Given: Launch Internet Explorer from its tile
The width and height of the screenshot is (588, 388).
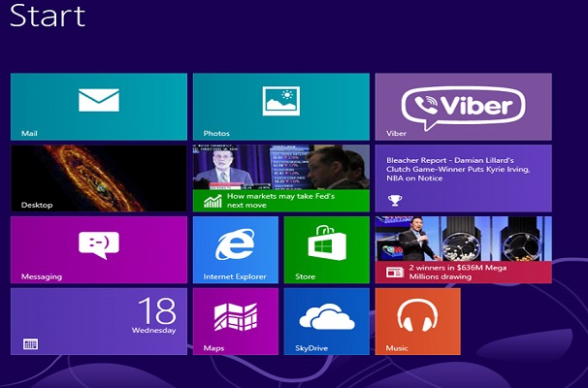Looking at the screenshot, I should (235, 249).
